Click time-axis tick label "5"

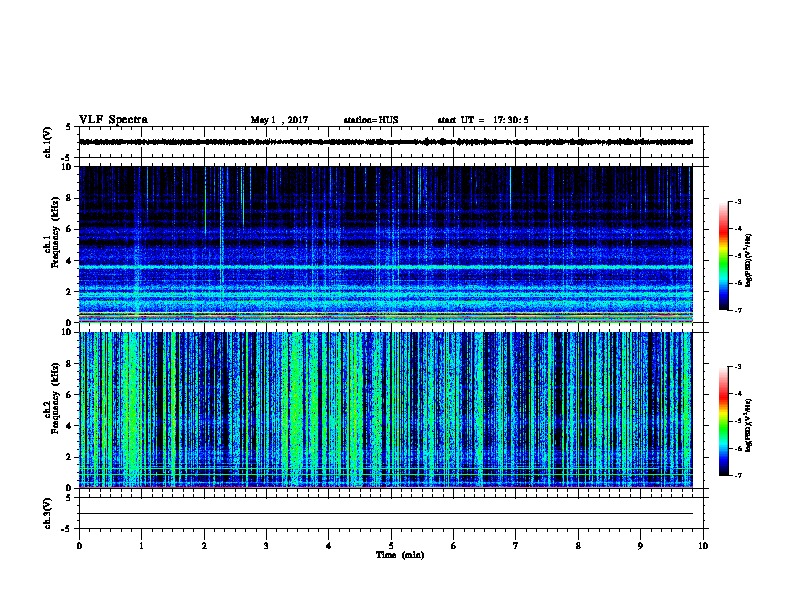click(391, 545)
